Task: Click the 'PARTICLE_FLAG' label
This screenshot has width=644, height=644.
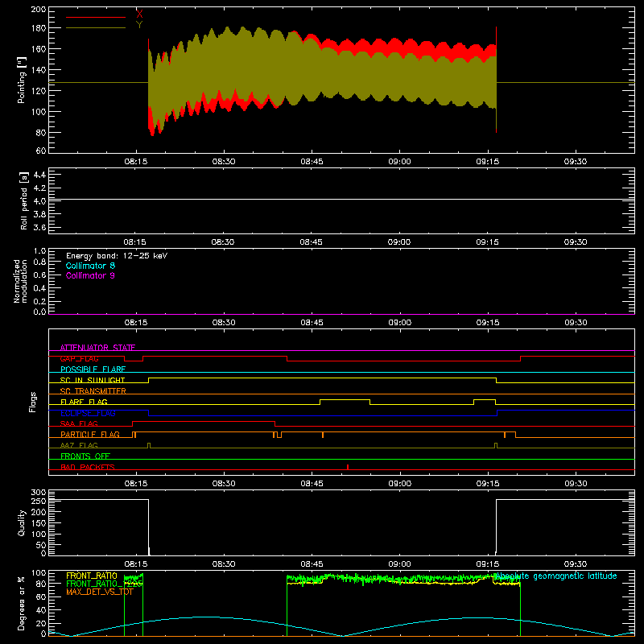Action: point(90,435)
